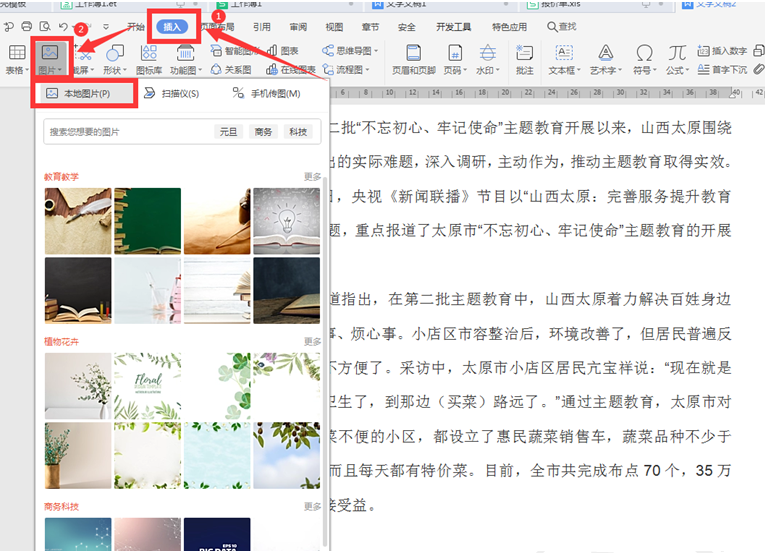Choose 手机传图(M) phone upload

[266, 93]
